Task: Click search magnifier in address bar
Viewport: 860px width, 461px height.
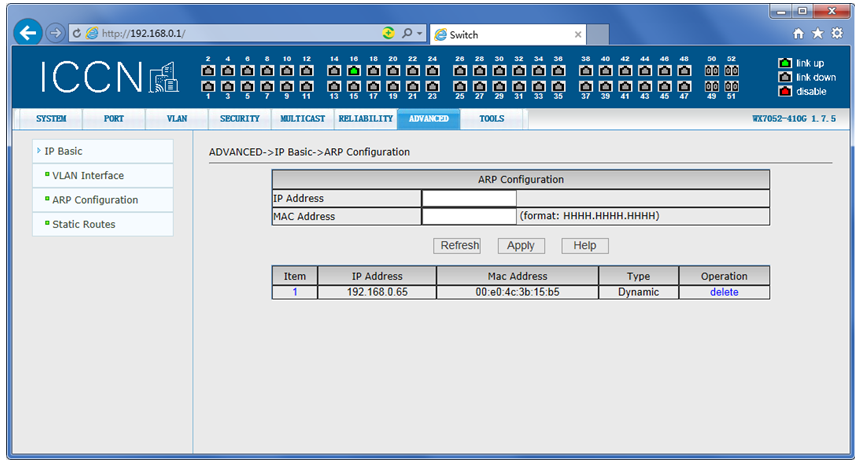Action: 407,33
